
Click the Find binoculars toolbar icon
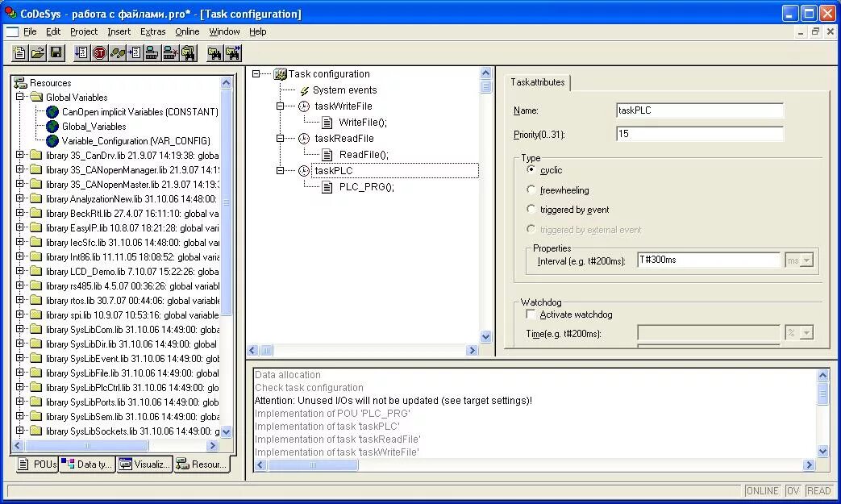pyautogui.click(x=214, y=52)
